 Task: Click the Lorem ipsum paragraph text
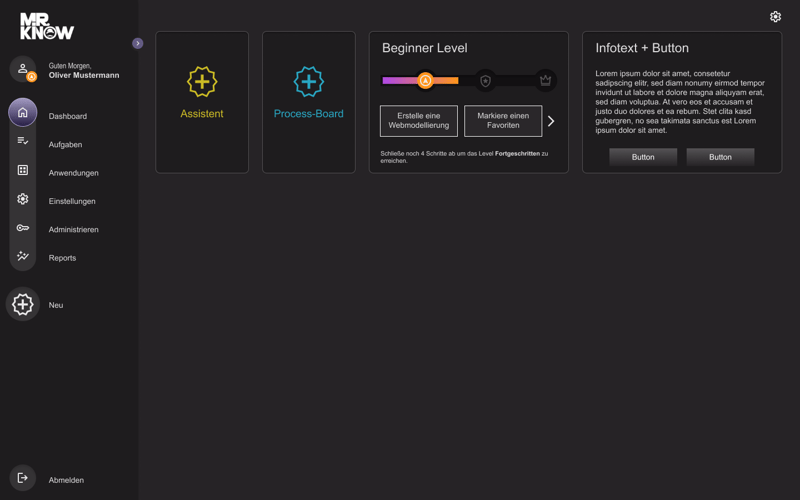(680, 102)
